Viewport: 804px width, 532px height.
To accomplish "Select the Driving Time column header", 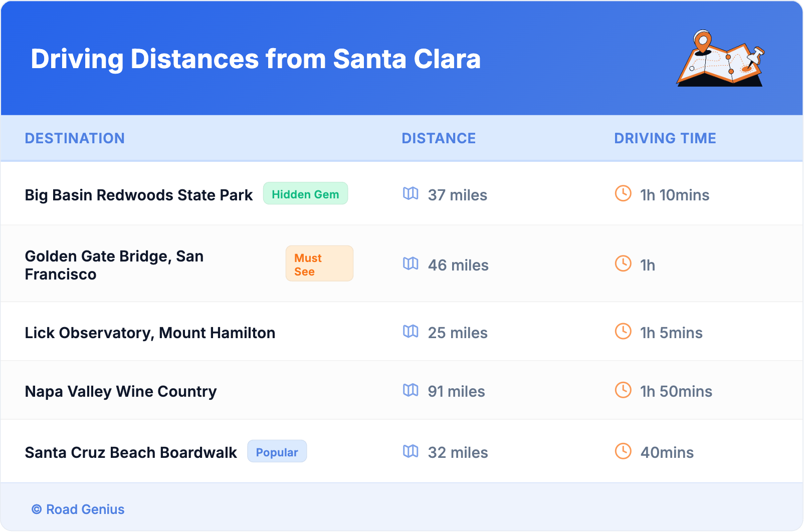I will tap(665, 138).
